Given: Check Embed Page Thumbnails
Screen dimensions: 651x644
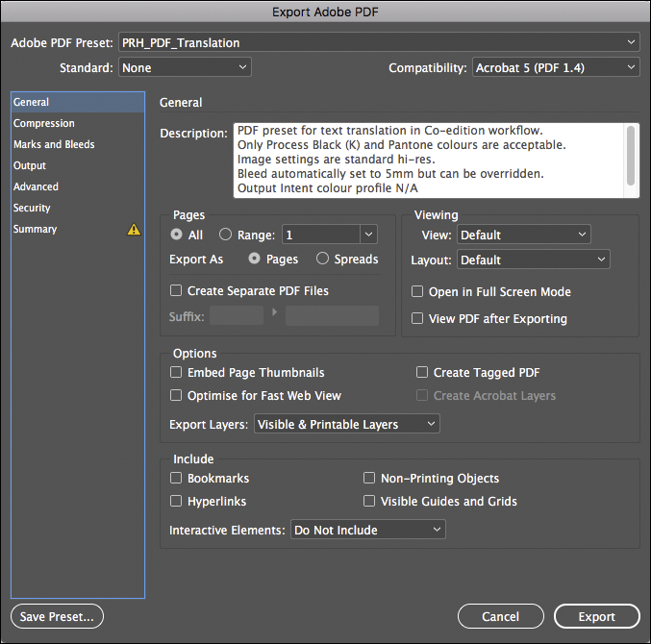Looking at the screenshot, I should [176, 372].
